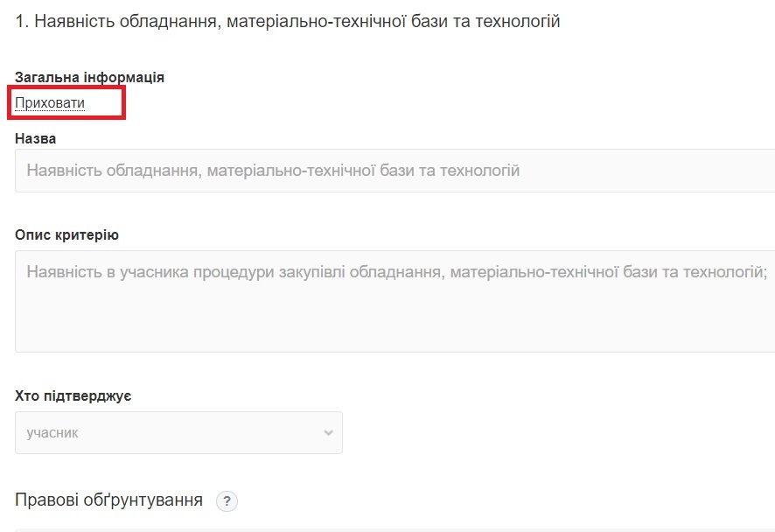
Task: Click the gray panel below Правові обґрунтування
Action: tap(394, 528)
